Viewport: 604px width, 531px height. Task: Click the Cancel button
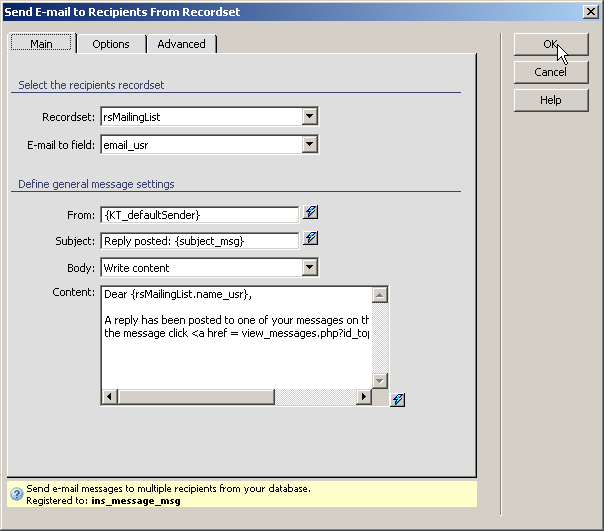tap(550, 72)
